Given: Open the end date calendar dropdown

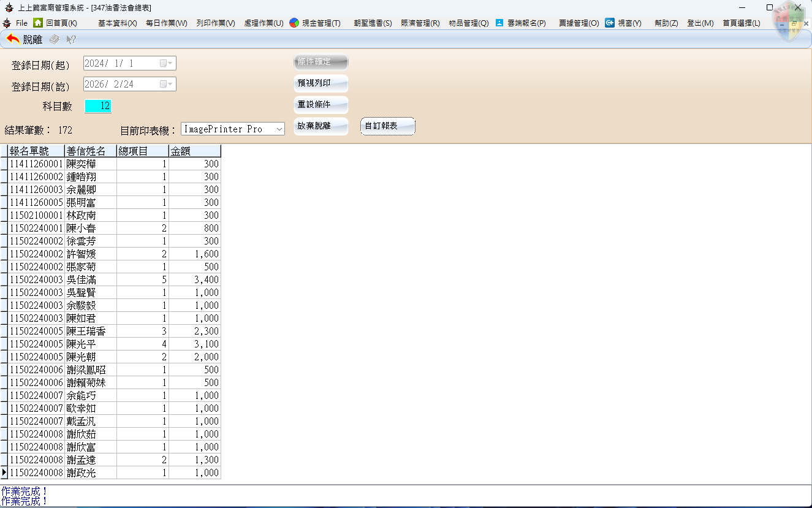Looking at the screenshot, I should (x=166, y=84).
